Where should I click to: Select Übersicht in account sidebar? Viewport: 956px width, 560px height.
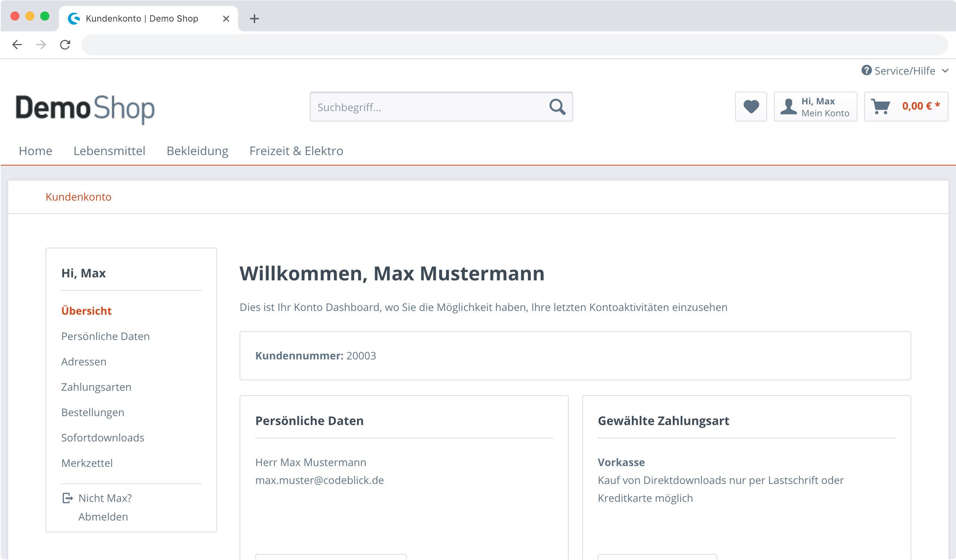coord(87,311)
